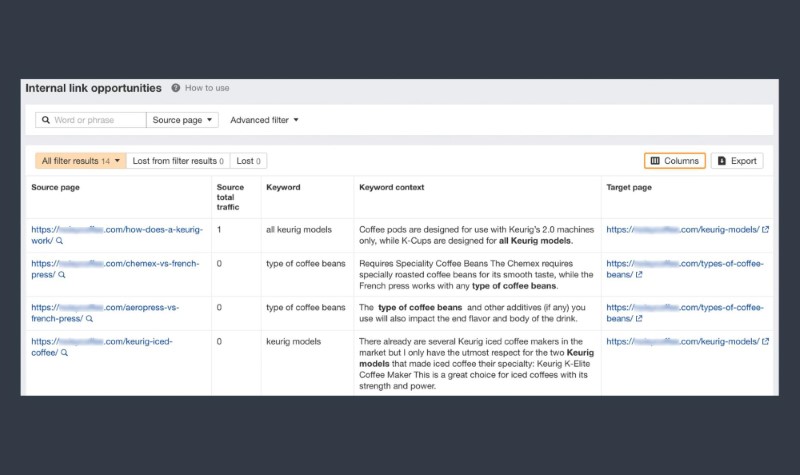The height and width of the screenshot is (475, 800).
Task: Select the 'all keurig models' keyword cell
Action: click(x=299, y=230)
